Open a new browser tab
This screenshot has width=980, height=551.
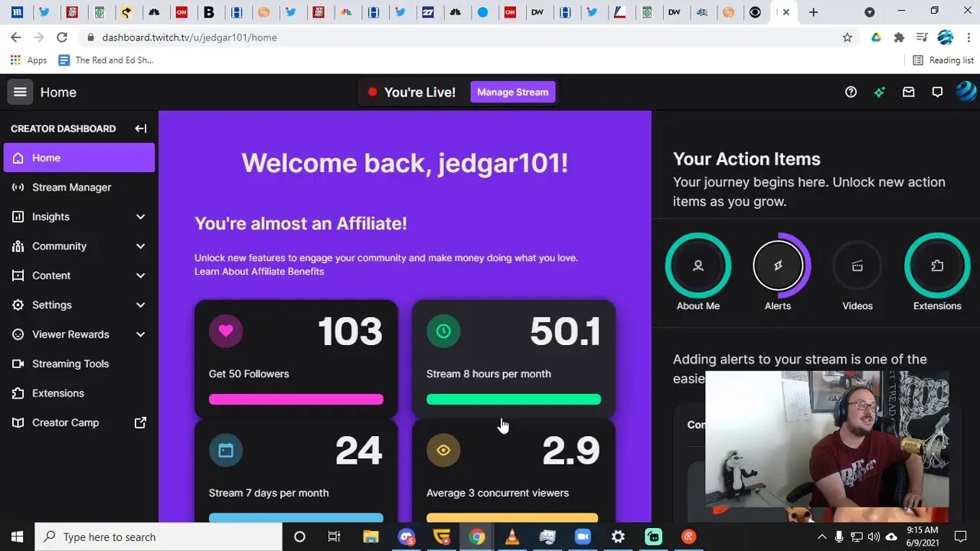[x=813, y=12]
